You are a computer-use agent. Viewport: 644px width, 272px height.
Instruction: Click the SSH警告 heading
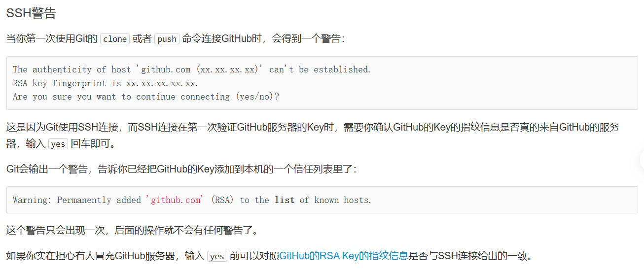click(x=31, y=13)
